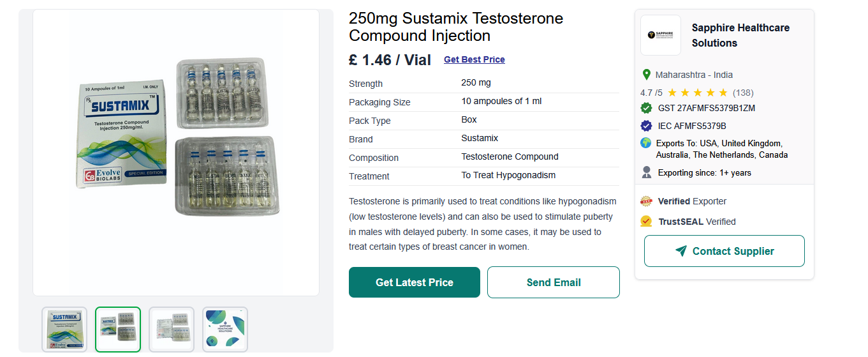868x357 pixels.
Task: Select the second thumbnail with ampoule trays
Action: [x=118, y=330]
